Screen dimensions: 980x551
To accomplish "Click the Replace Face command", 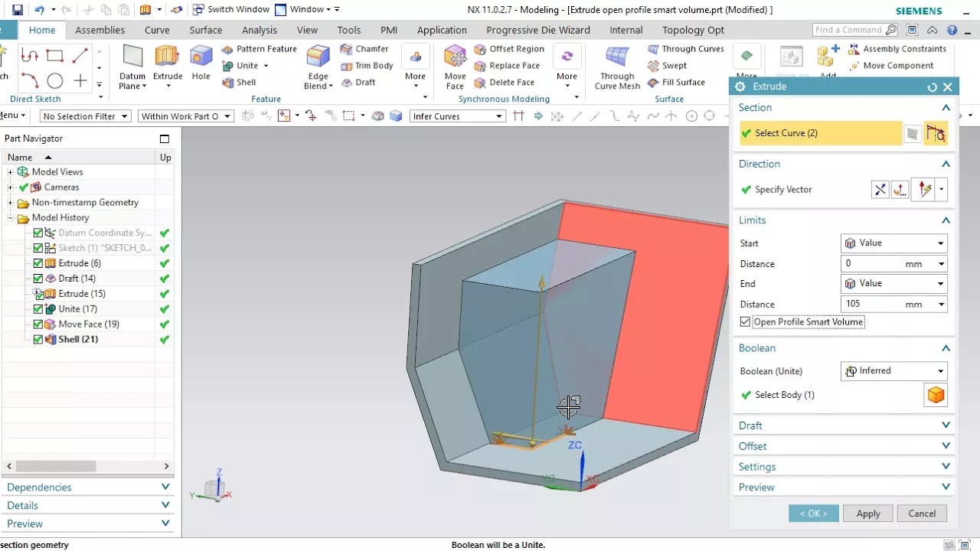I will pos(507,66).
